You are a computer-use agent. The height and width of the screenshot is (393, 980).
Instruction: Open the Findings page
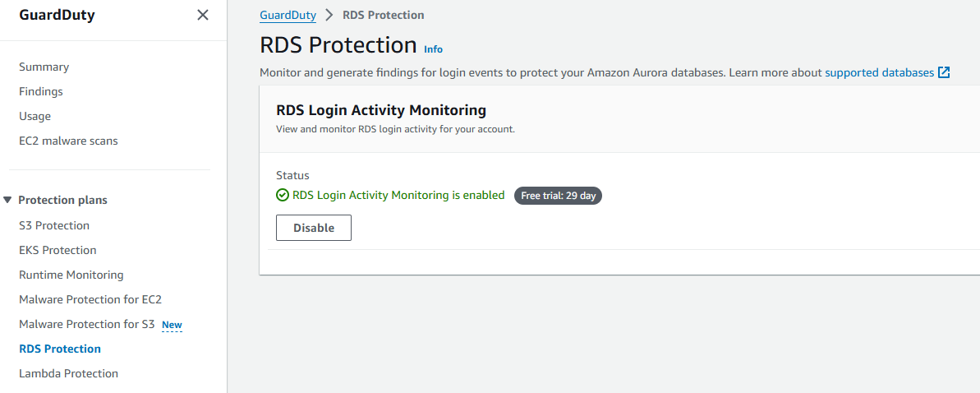coord(40,91)
